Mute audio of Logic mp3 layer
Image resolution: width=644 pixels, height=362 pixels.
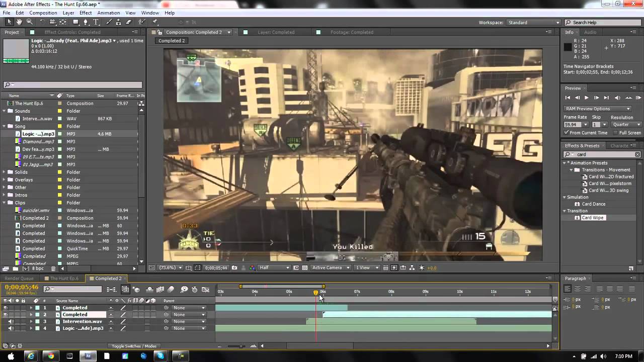pyautogui.click(x=11, y=328)
